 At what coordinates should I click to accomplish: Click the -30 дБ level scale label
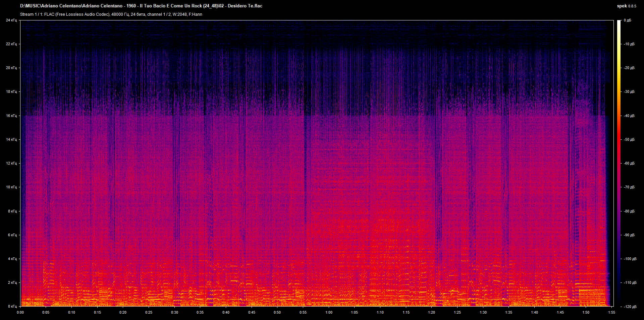[x=629, y=92]
